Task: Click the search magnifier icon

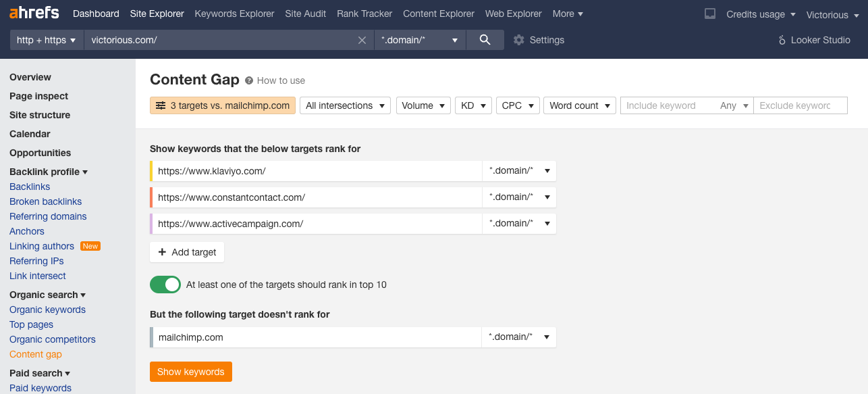Action: [x=485, y=40]
